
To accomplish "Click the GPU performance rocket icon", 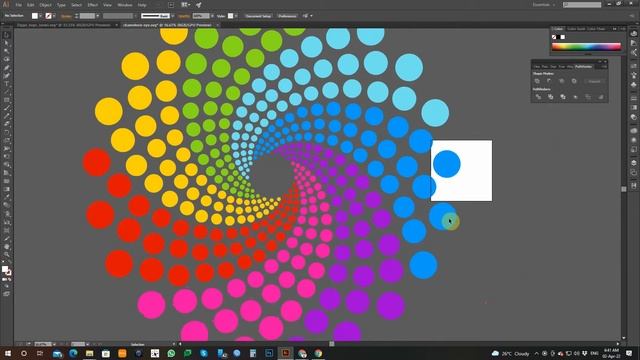I will point(198,5).
